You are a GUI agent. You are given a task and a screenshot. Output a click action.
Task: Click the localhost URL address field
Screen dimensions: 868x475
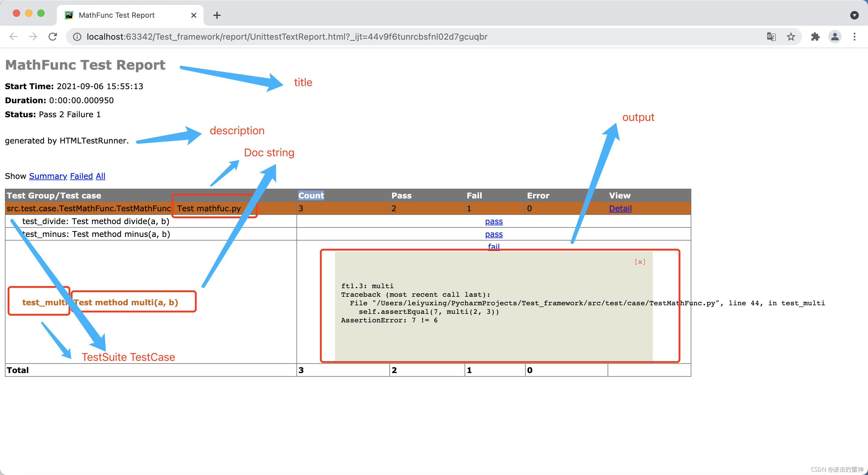pos(286,37)
